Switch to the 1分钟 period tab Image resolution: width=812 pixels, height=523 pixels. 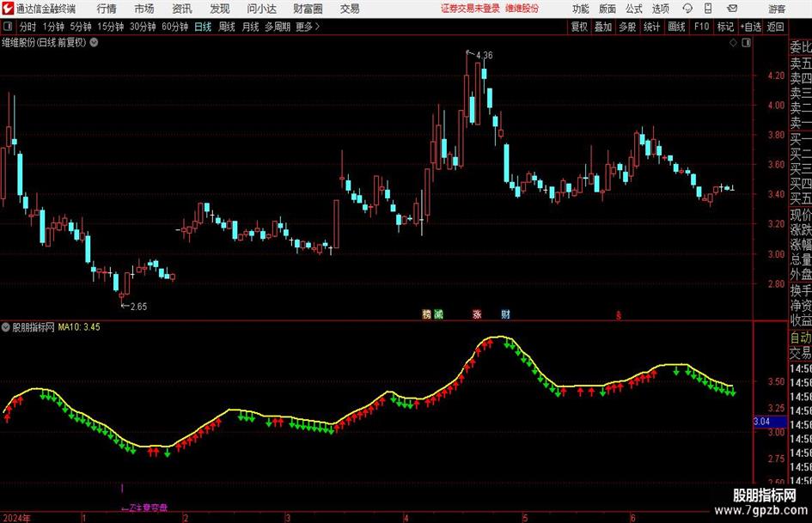[x=53, y=27]
